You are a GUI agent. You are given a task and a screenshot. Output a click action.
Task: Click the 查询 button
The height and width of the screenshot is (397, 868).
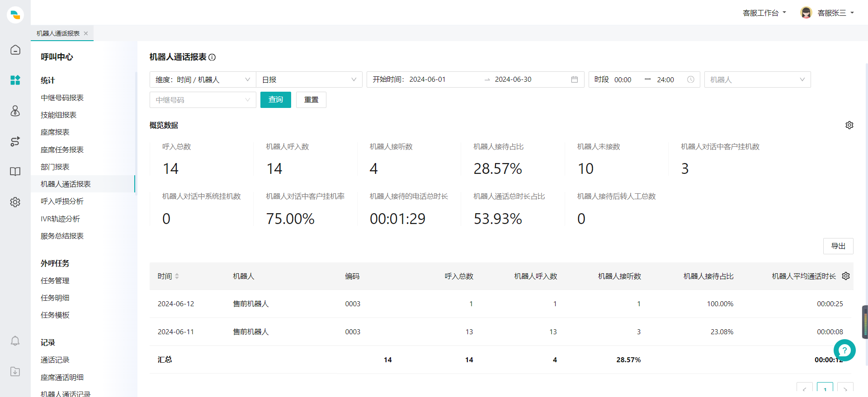tap(276, 100)
